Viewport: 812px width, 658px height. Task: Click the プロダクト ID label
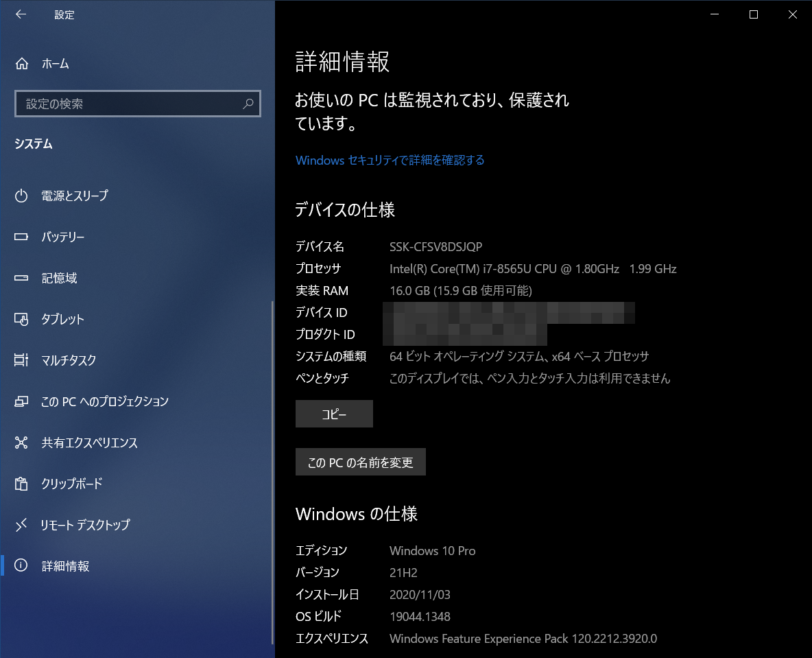pyautogui.click(x=325, y=335)
